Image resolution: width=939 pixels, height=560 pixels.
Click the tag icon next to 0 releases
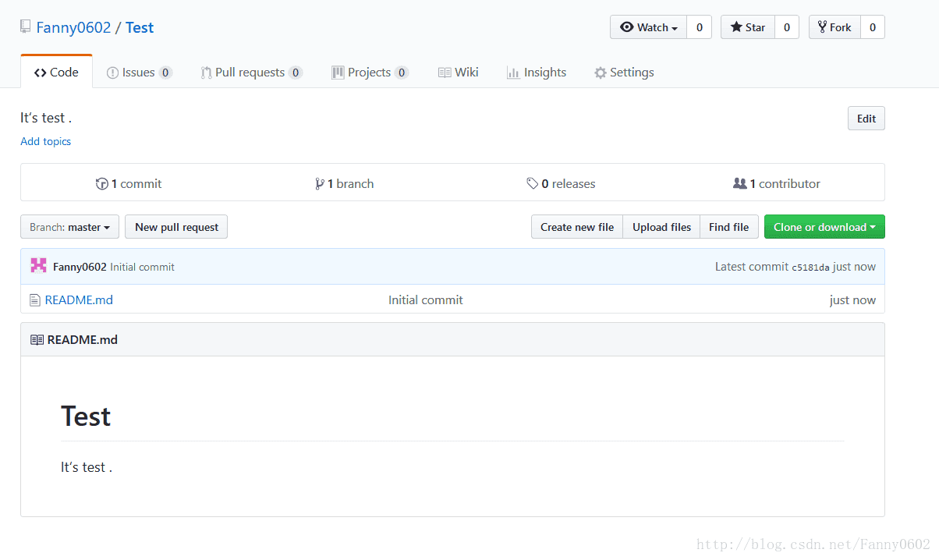click(532, 184)
